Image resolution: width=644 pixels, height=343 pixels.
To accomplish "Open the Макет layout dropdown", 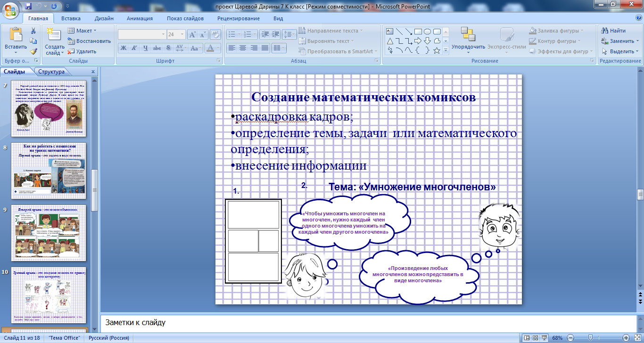I will point(82,31).
